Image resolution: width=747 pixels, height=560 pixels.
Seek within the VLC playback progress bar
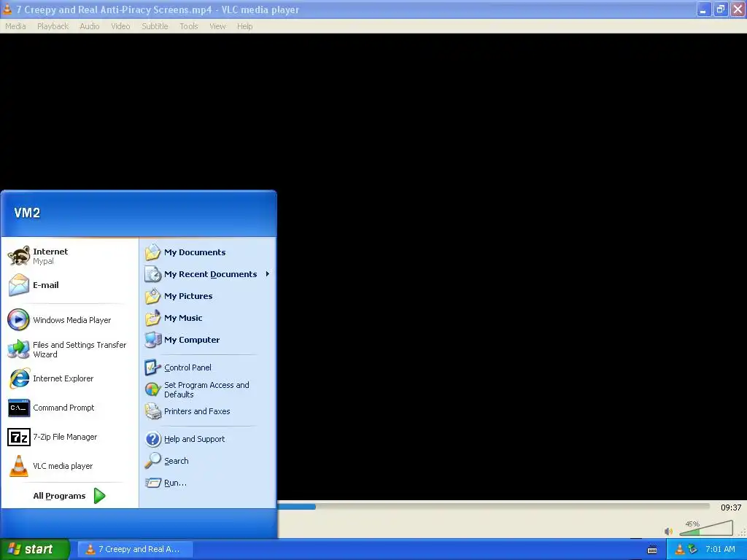[493, 507]
